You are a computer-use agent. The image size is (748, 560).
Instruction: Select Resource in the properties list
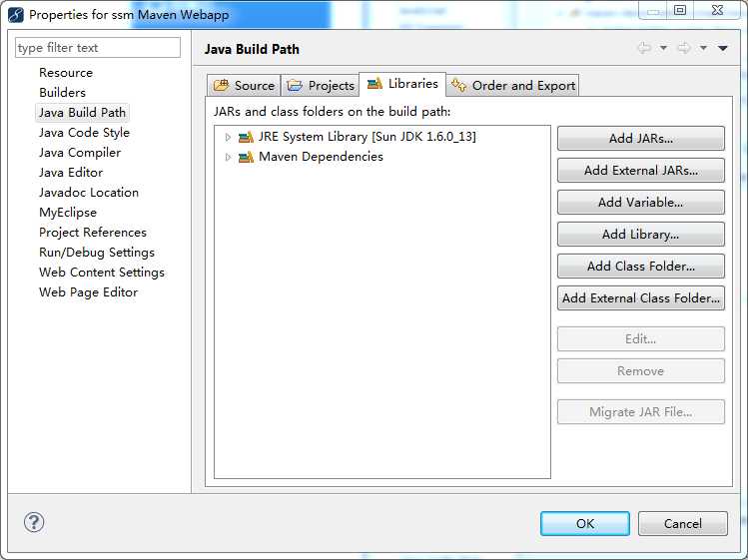(x=66, y=73)
